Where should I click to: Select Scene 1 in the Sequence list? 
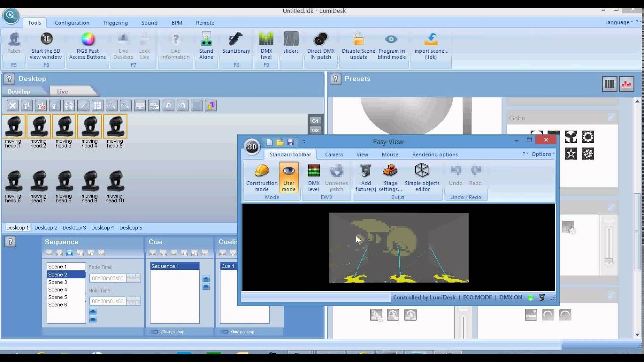(66, 267)
